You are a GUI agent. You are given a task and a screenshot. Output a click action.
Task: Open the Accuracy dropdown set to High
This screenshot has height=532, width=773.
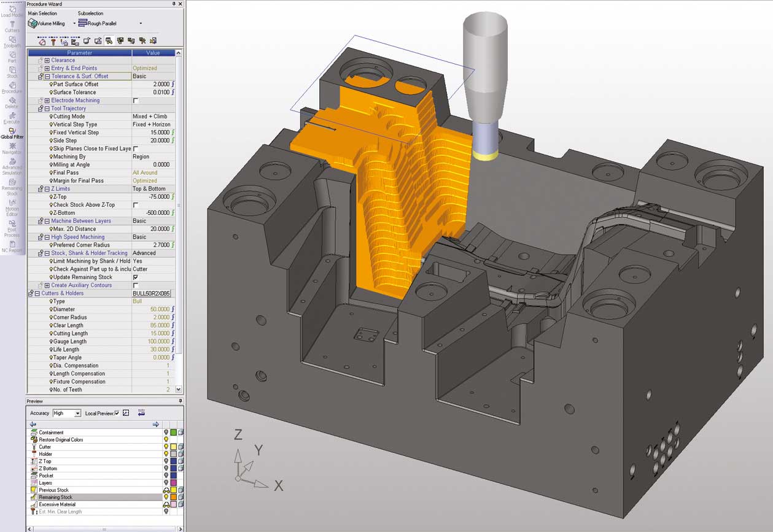[x=77, y=414]
